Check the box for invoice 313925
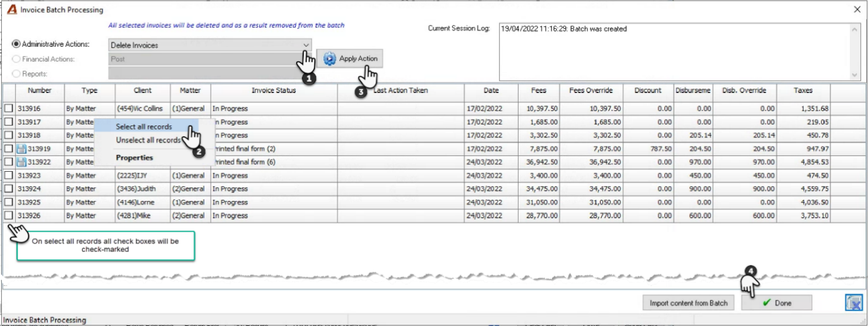The height and width of the screenshot is (326, 868). coord(9,202)
